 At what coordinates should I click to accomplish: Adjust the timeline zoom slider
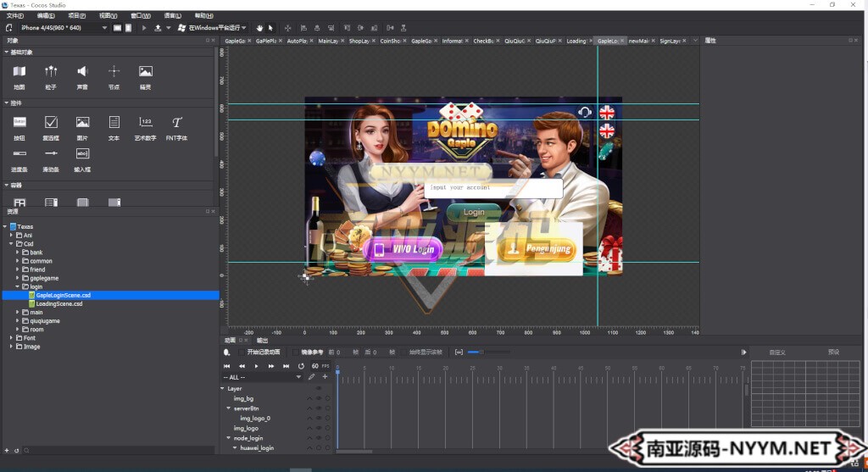(483, 352)
